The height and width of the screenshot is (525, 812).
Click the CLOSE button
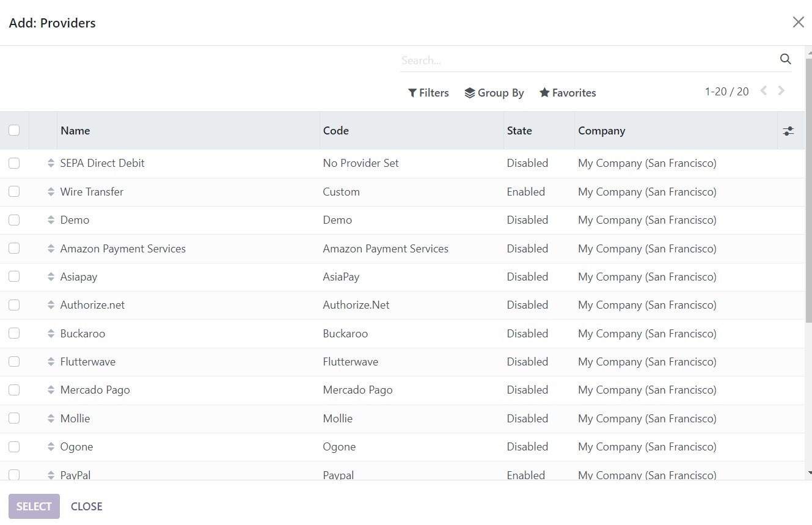[87, 506]
